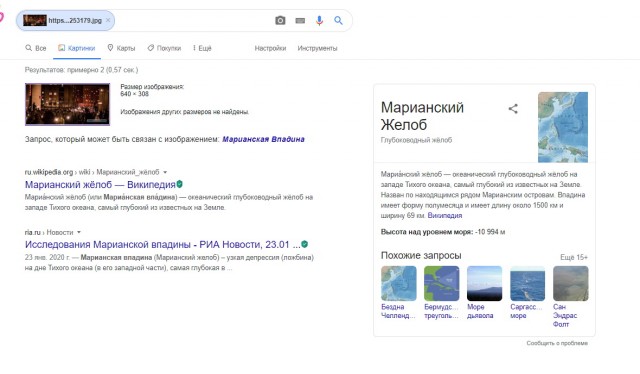Click the -10 994 м elevation value
The width and height of the screenshot is (640, 374).
click(490, 232)
